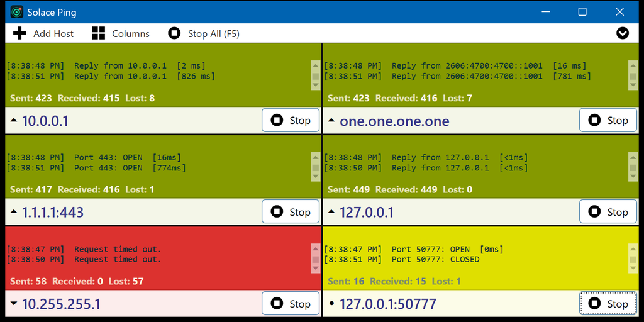Stop pinging 127.0.0.1 host
Image resolution: width=644 pixels, height=322 pixels.
pos(608,212)
